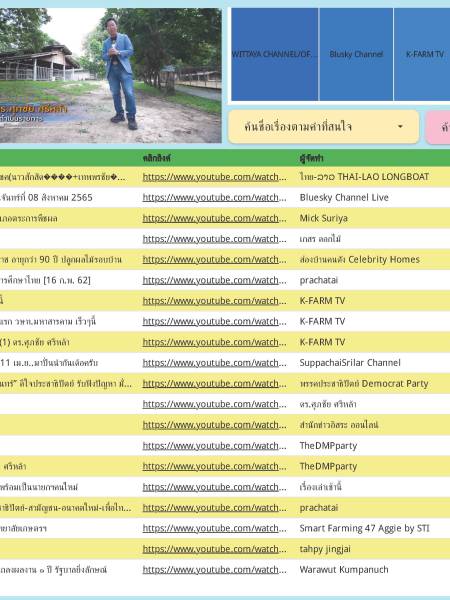This screenshot has height=600, width=450.
Task: Select text 'Mick Suriya'
Action: coord(324,218)
